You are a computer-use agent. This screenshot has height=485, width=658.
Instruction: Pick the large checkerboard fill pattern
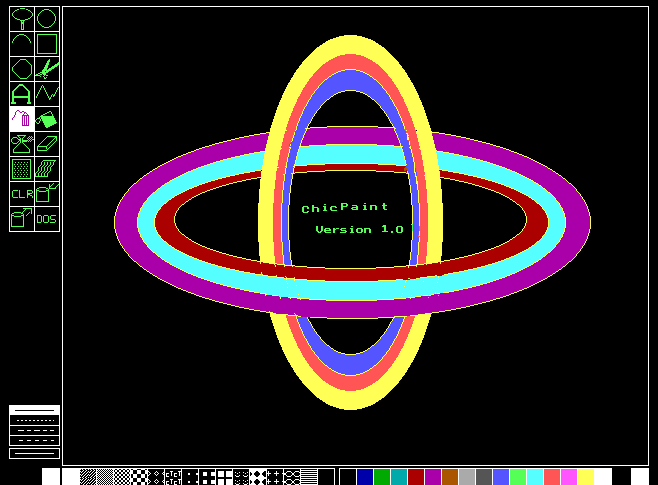(139, 477)
